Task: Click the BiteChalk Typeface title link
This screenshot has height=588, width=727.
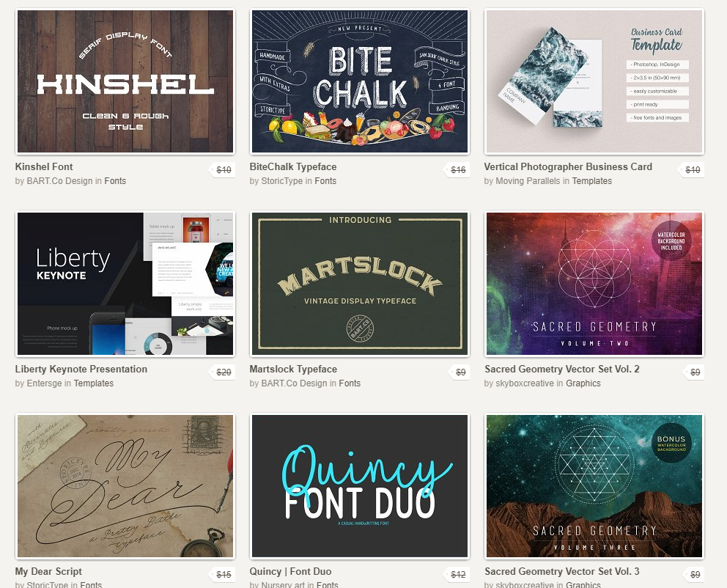Action: tap(293, 167)
